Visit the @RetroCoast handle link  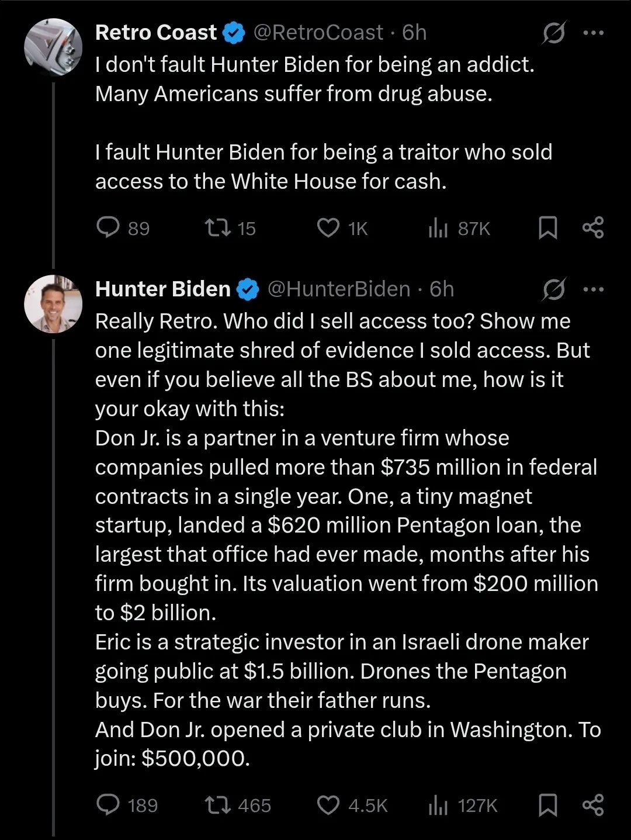[318, 33]
